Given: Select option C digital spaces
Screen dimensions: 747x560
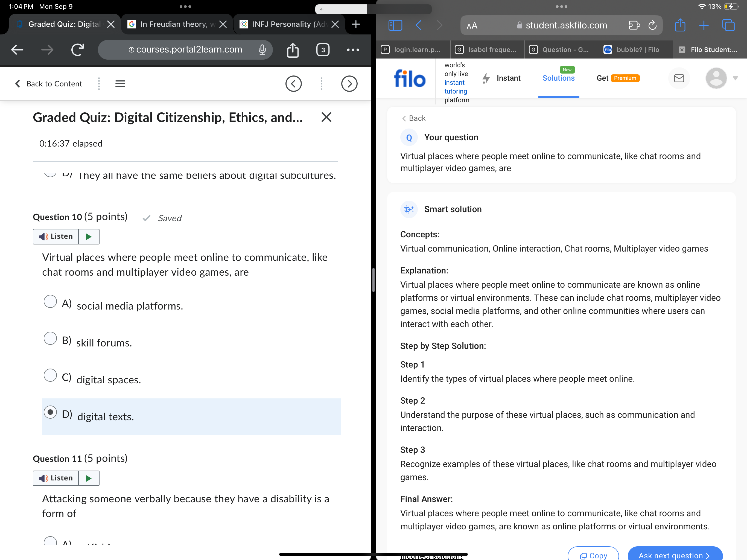Looking at the screenshot, I should coord(50,375).
